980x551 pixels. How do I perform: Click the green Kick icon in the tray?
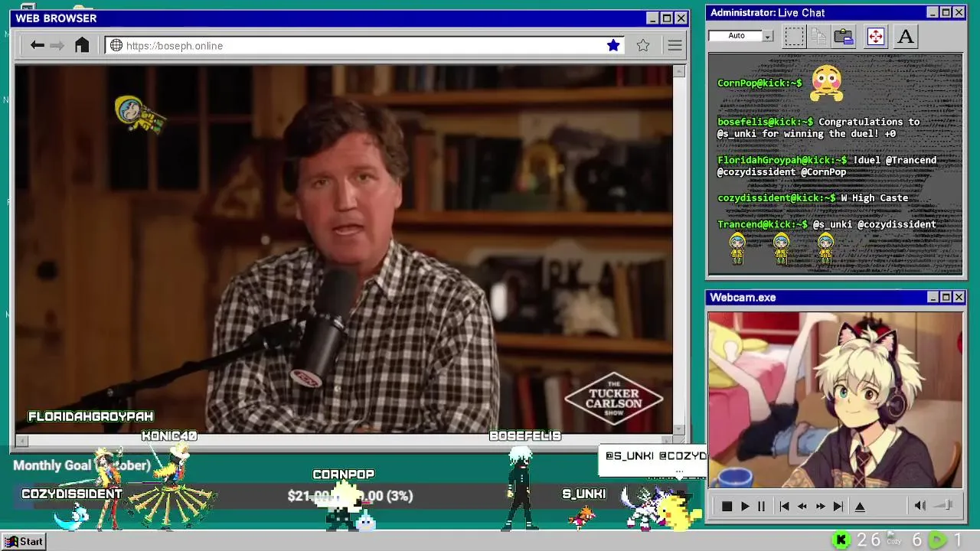point(841,540)
